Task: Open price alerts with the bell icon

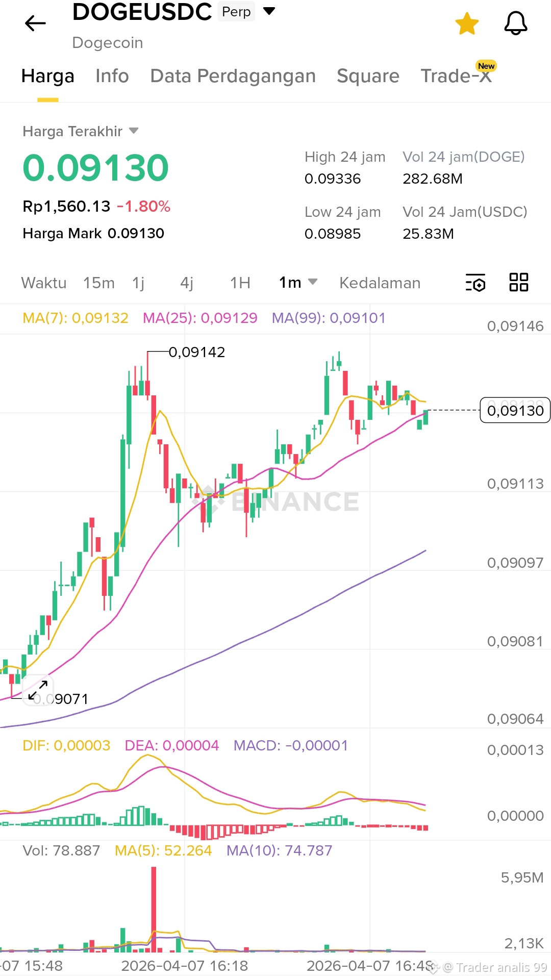Action: pyautogui.click(x=515, y=23)
